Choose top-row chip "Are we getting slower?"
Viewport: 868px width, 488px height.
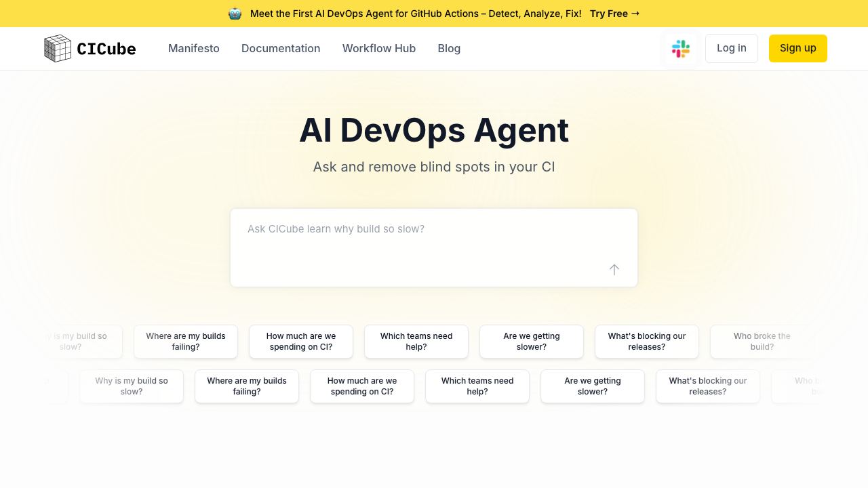click(532, 342)
